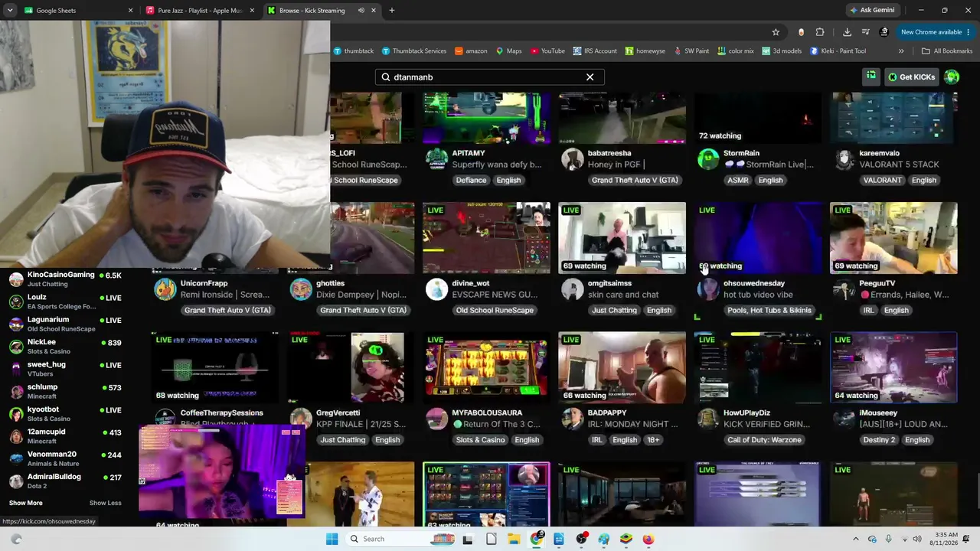980x551 pixels.
Task: Open the user profile avatar menu
Action: [952, 77]
